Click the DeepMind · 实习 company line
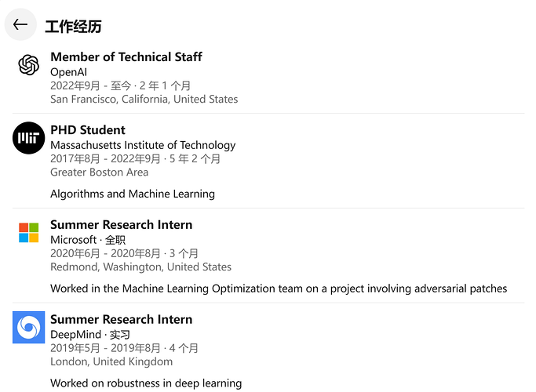The image size is (536, 392). click(89, 335)
